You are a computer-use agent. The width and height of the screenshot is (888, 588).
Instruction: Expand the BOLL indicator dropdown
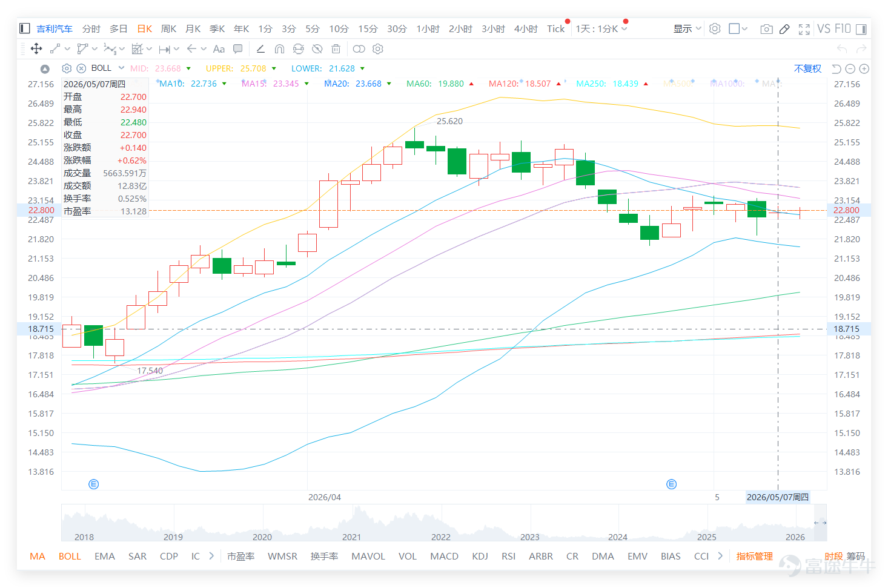121,68
